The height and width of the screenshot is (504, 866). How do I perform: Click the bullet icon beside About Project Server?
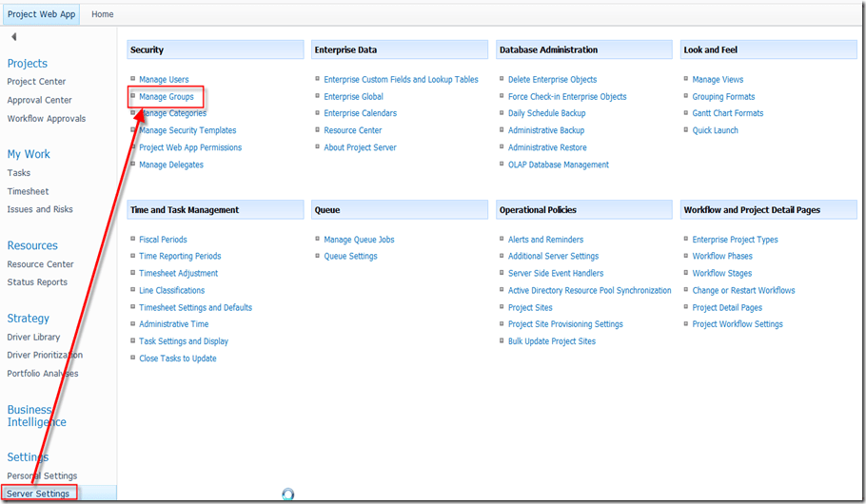pos(317,146)
